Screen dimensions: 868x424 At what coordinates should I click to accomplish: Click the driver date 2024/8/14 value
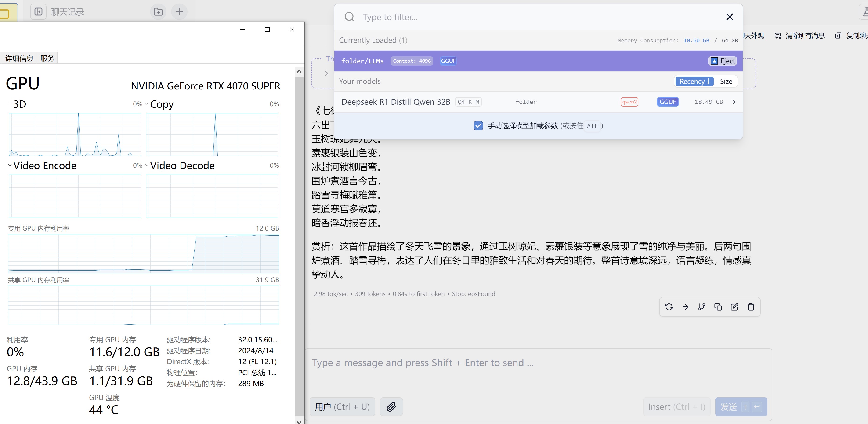click(x=256, y=351)
